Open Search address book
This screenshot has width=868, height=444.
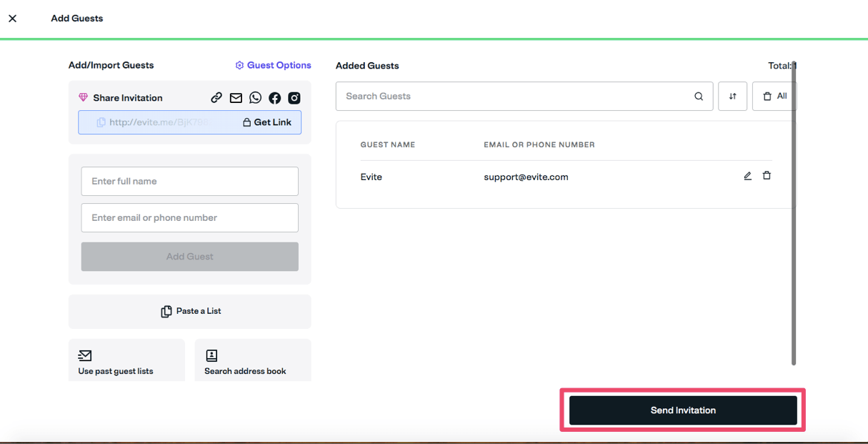[253, 360]
